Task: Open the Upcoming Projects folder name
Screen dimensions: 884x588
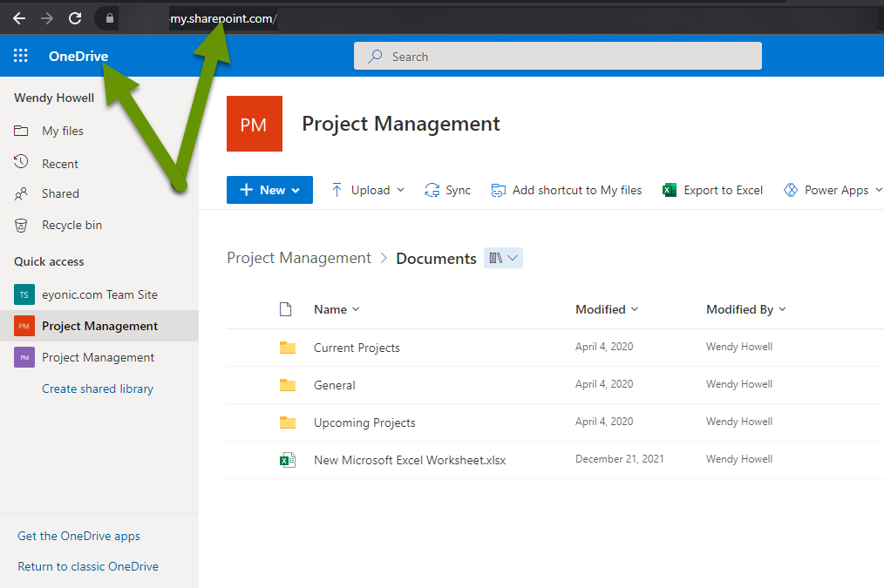Action: [x=364, y=423]
